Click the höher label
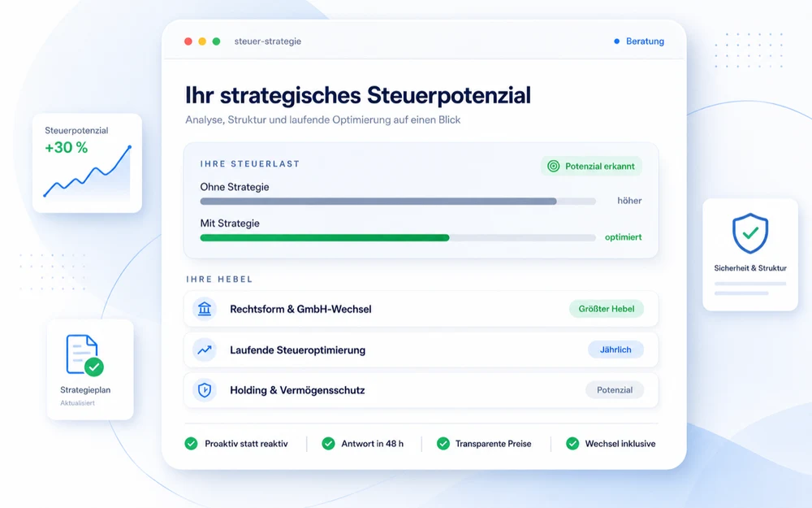Viewport: 812px width, 508px height. coord(630,201)
